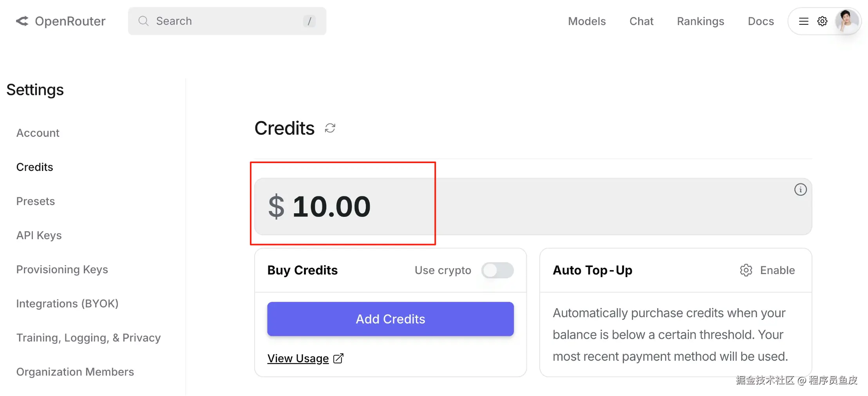Toggle the Use crypto switch

[x=497, y=270]
